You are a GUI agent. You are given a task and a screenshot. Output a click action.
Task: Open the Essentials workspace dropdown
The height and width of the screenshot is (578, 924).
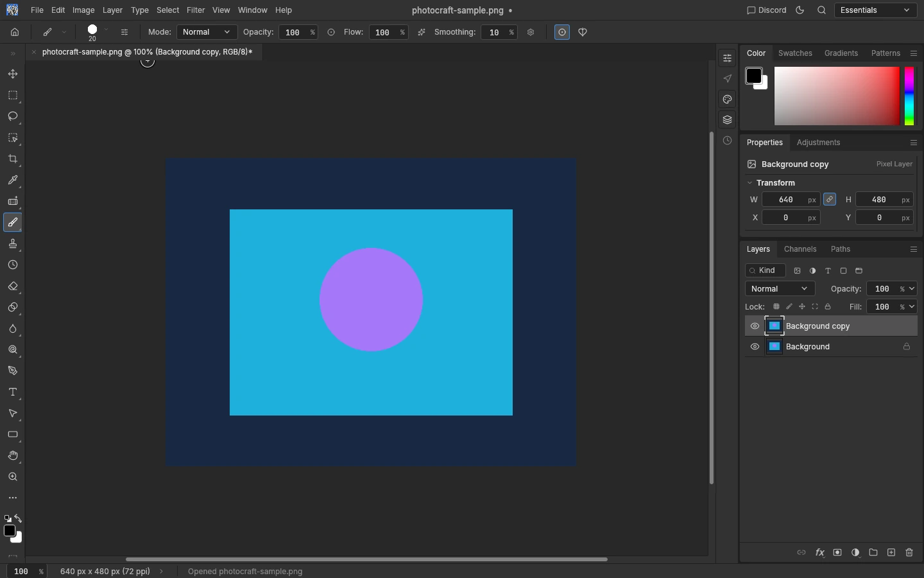875,10
